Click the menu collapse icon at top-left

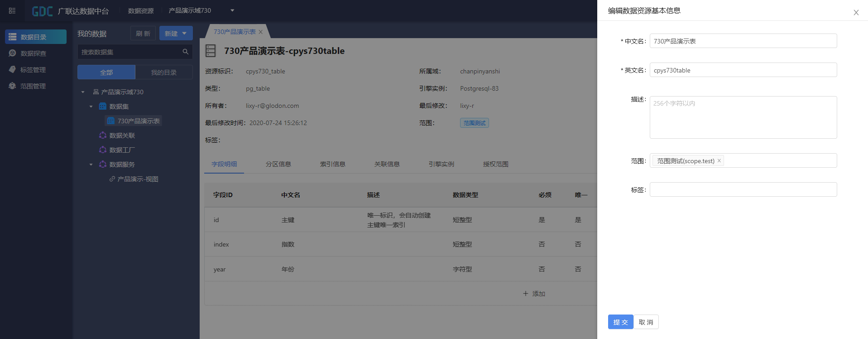tap(12, 10)
